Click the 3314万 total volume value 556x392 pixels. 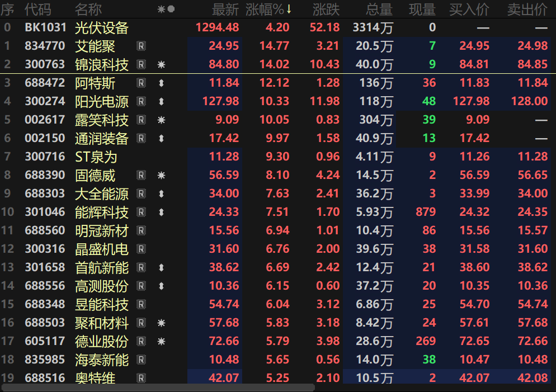373,27
